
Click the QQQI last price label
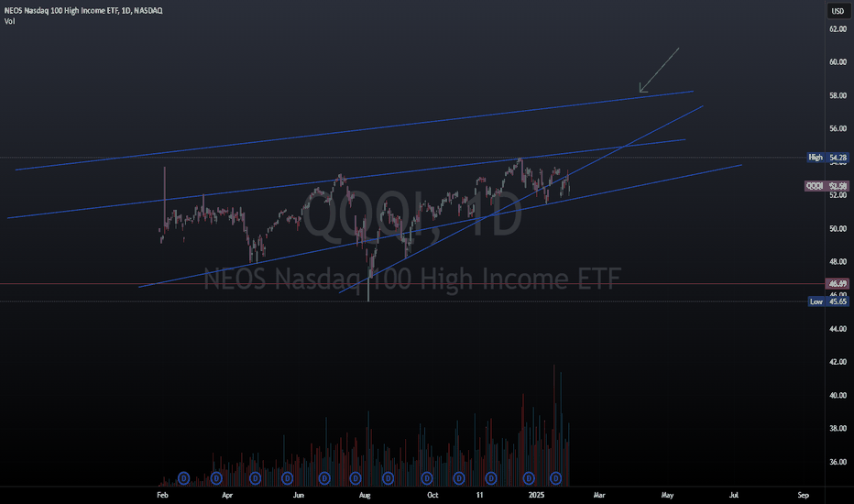tap(827, 186)
